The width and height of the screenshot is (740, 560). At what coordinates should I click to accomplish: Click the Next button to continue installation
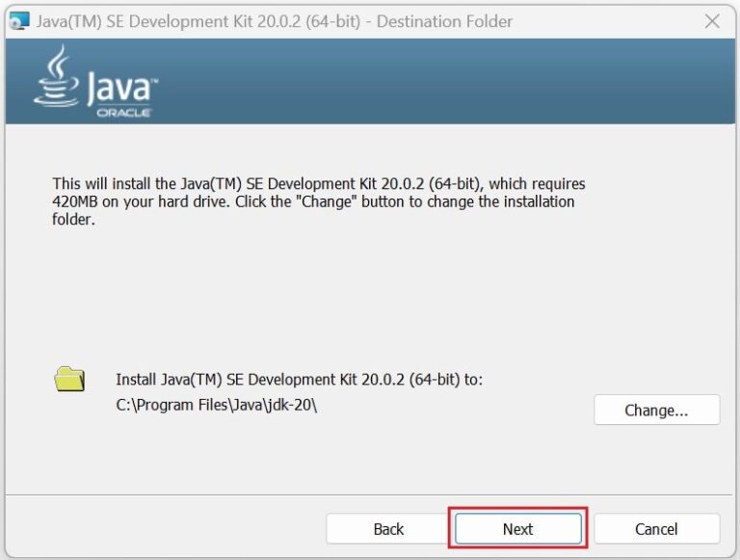(517, 528)
